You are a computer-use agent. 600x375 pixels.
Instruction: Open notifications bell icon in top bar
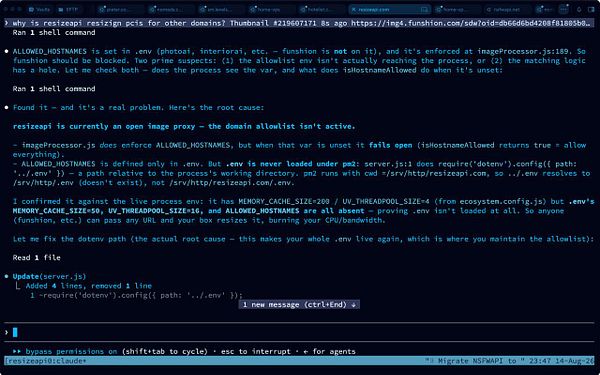click(579, 10)
